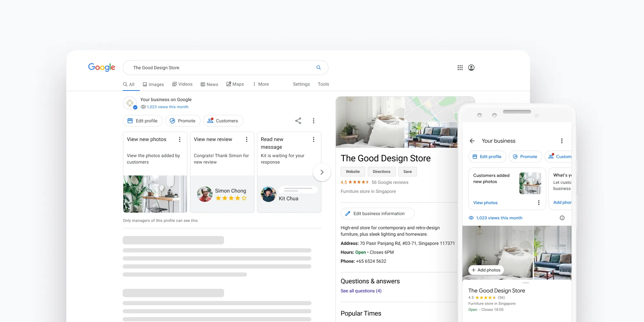The image size is (644, 322).
Task: Open options for View new photos card
Action: click(180, 139)
